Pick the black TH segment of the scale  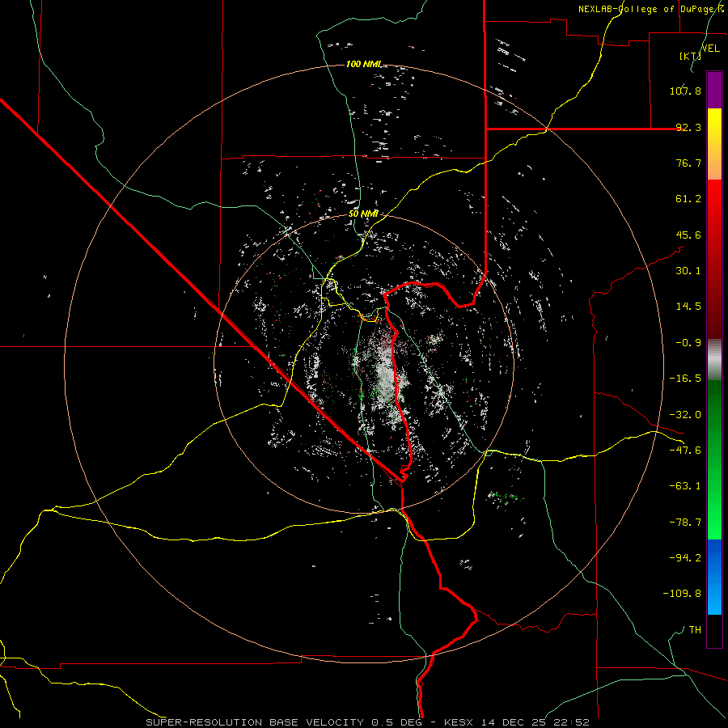pyautogui.click(x=714, y=630)
